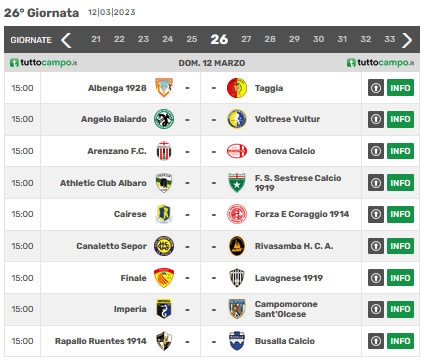Open INFO for Albenga 1928 vs Taggia
425x360 pixels.
click(x=400, y=88)
